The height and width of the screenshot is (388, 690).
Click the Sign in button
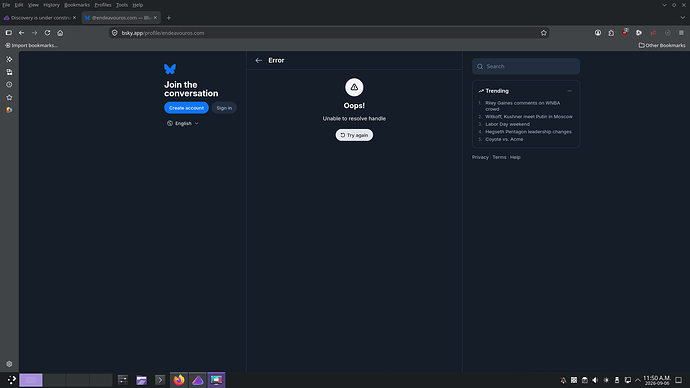pos(224,108)
